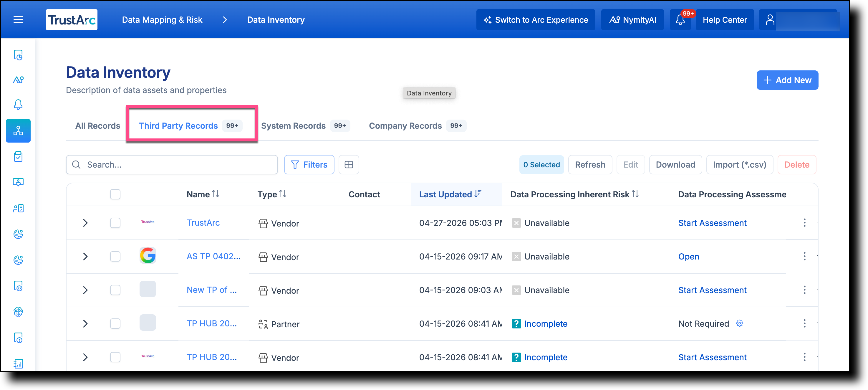868x390 pixels.
Task: Click the TrustArc logo
Action: coord(72,19)
